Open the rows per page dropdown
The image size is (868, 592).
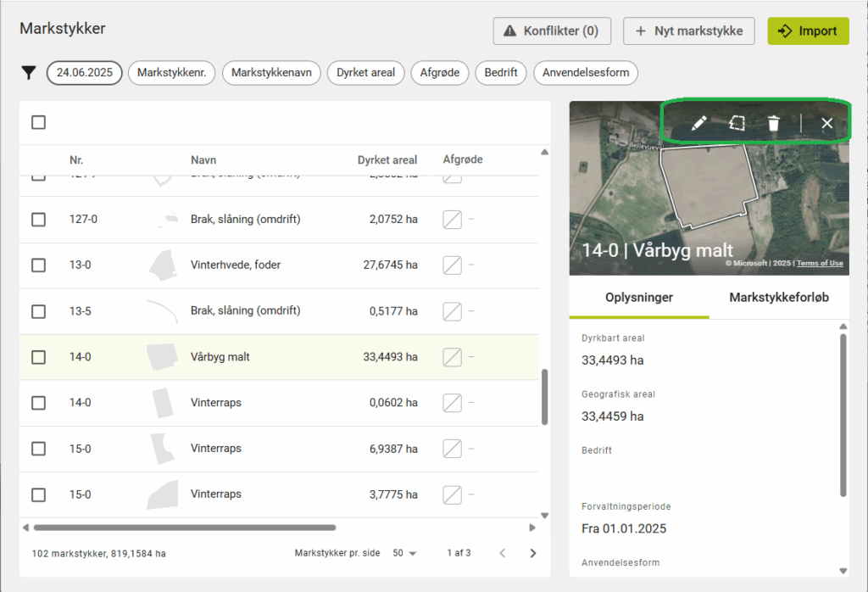(x=404, y=553)
